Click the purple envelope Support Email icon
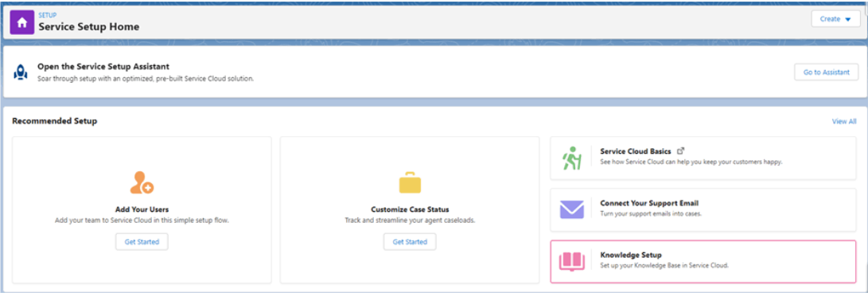Screen dimensions: 868x293 pyautogui.click(x=572, y=209)
